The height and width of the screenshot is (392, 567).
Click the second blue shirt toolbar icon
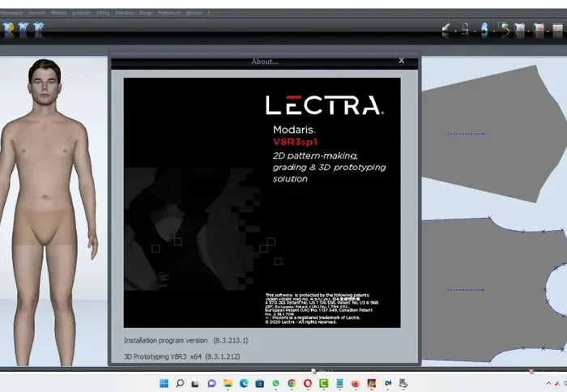coord(23,28)
